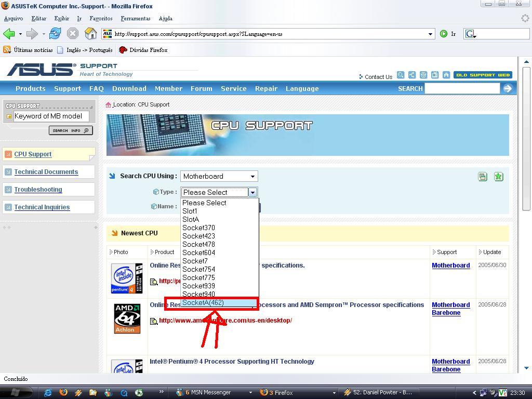
Task: Click Keyword of MB model field
Action: tap(51, 116)
